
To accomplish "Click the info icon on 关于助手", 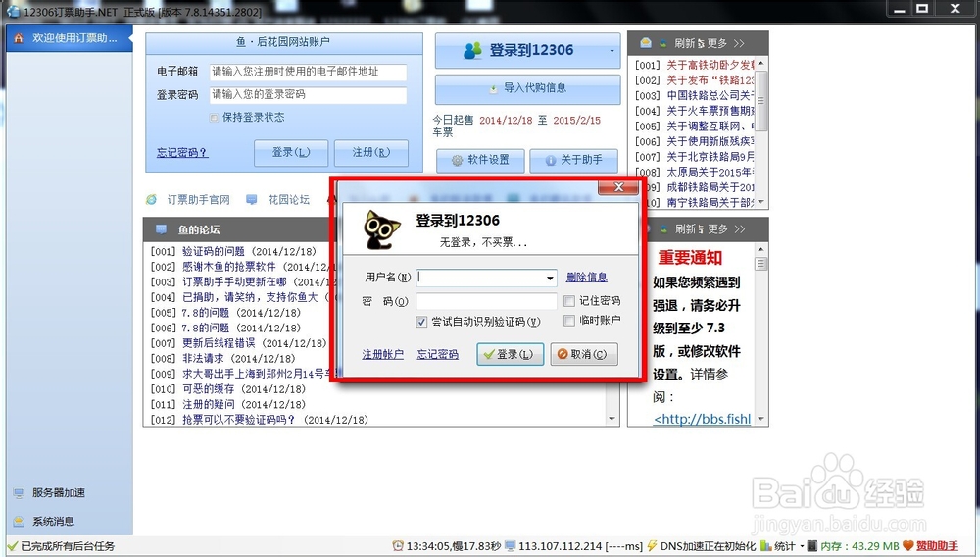I will click(x=551, y=160).
